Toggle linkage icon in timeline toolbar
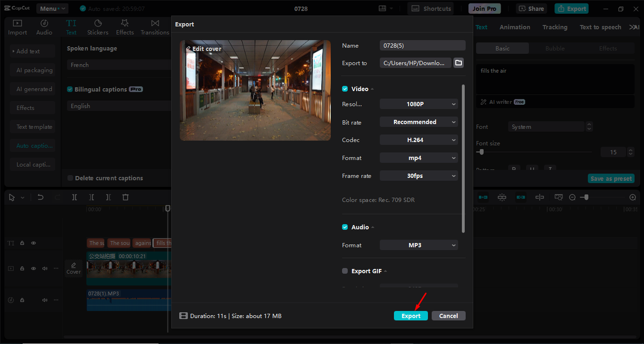This screenshot has height=344, width=644. (521, 197)
